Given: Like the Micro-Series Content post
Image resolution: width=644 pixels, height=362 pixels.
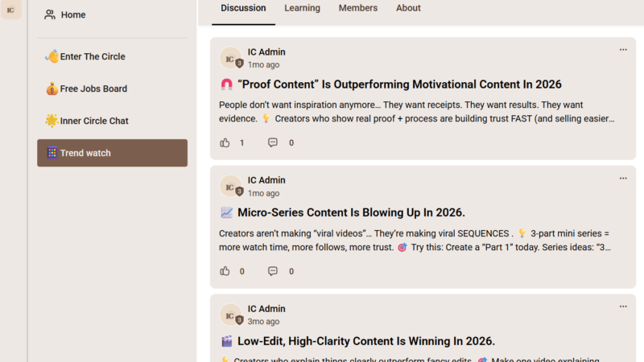Looking at the screenshot, I should [225, 271].
